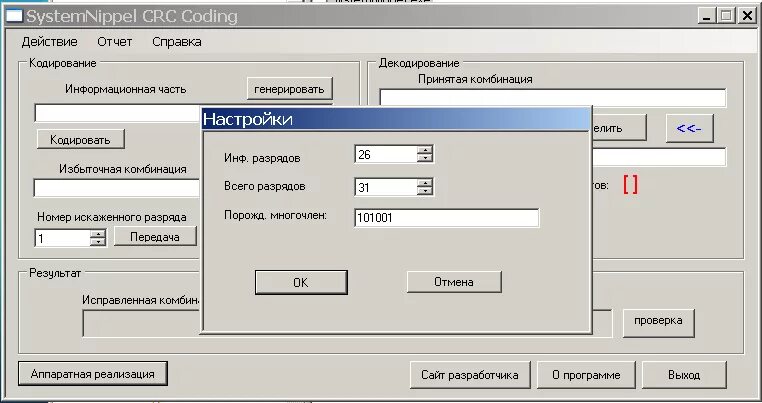Click the red [ ] brackets indicator
762x403 pixels.
[x=630, y=185]
